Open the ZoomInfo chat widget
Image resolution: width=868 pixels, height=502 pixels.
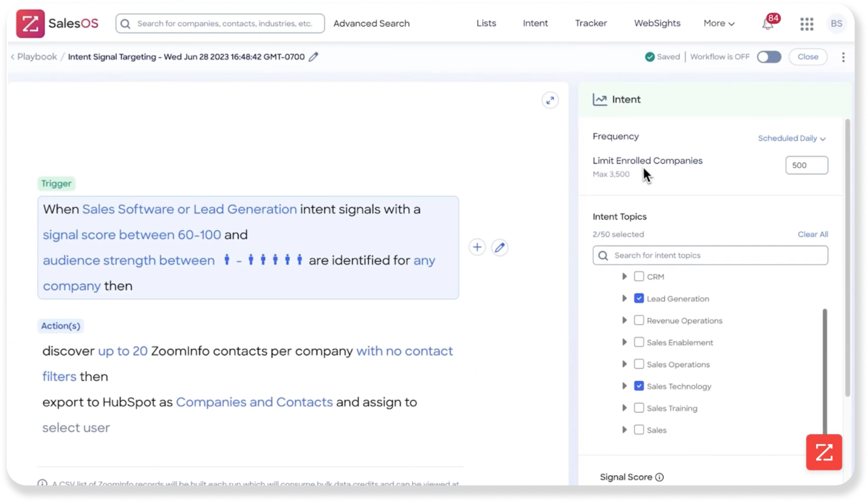pyautogui.click(x=823, y=452)
